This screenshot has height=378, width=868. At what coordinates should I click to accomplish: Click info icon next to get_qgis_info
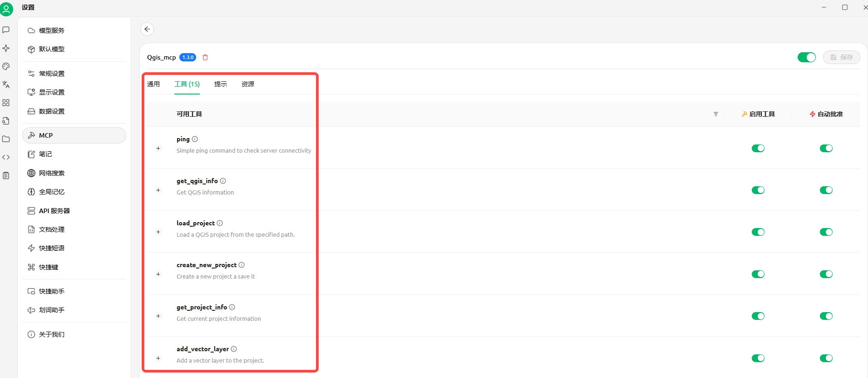tap(223, 181)
